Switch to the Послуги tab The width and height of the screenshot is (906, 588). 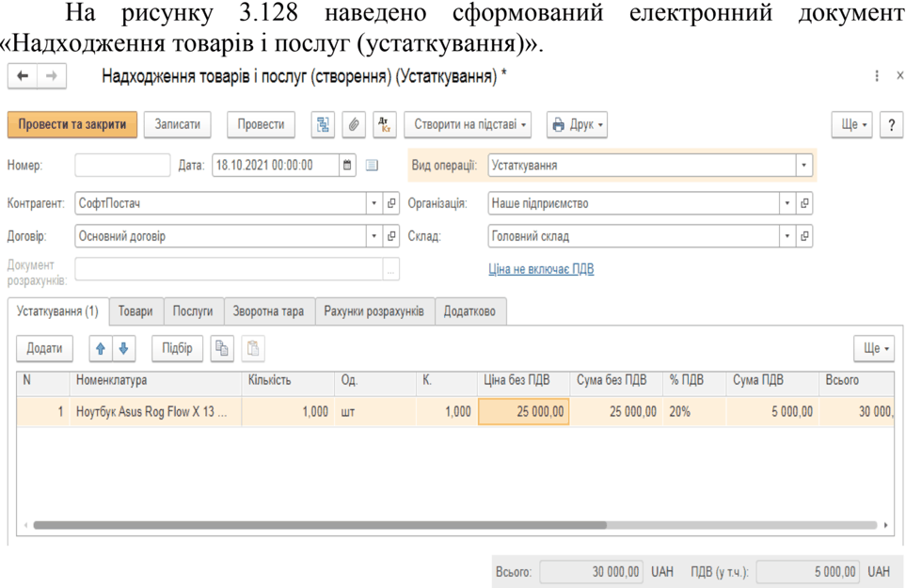click(x=193, y=311)
